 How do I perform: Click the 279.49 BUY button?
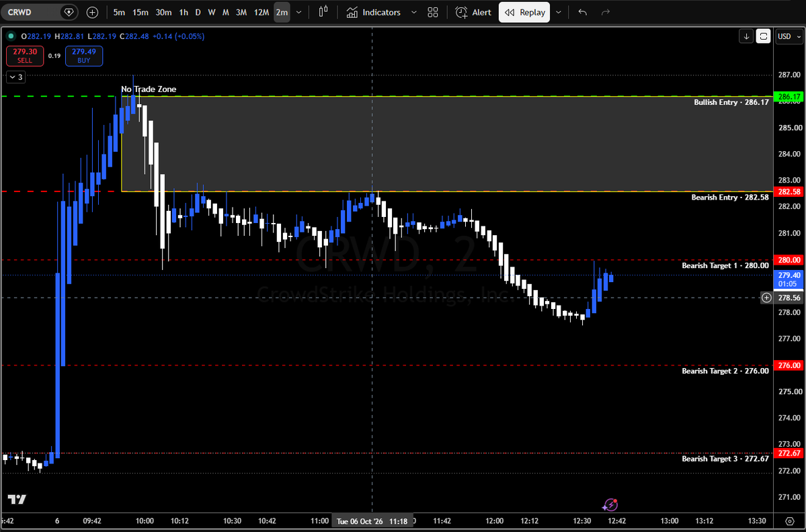(x=84, y=56)
